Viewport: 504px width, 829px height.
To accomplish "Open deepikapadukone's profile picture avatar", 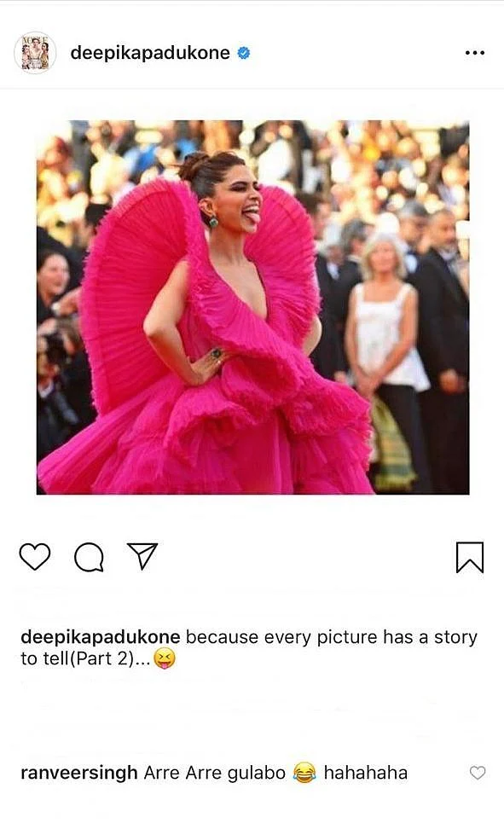I will (x=35, y=52).
